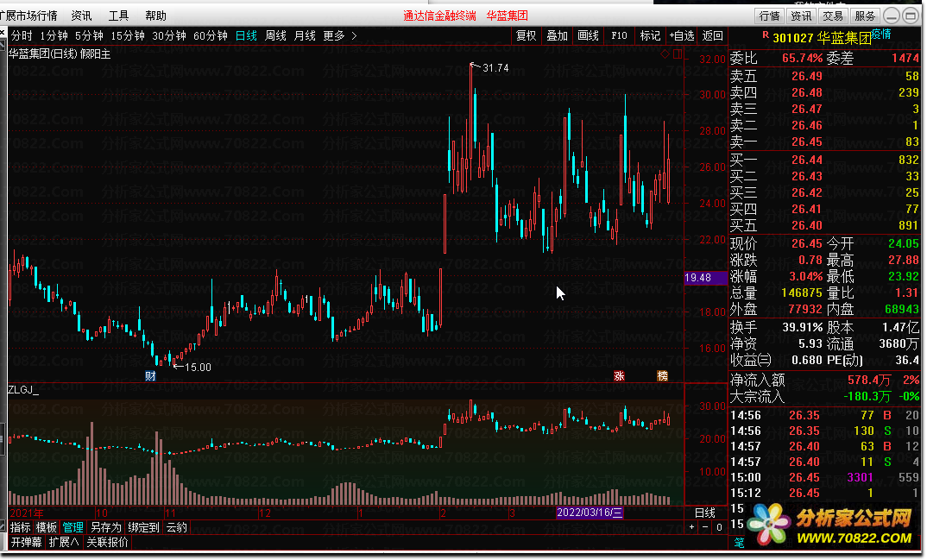Image resolution: width=927 pixels, height=560 pixels.
Task: Click the 绑定到 bind button
Action: [143, 527]
